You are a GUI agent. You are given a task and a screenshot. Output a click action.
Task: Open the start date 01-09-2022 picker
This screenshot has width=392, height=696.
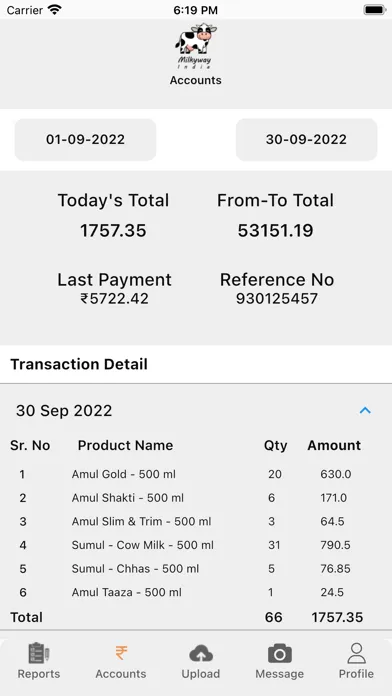tap(85, 139)
